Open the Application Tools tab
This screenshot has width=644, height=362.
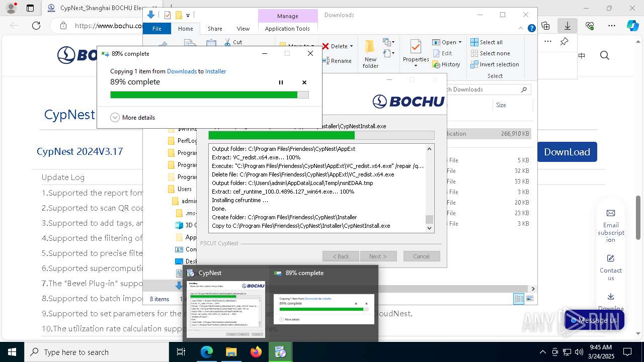[x=287, y=29]
